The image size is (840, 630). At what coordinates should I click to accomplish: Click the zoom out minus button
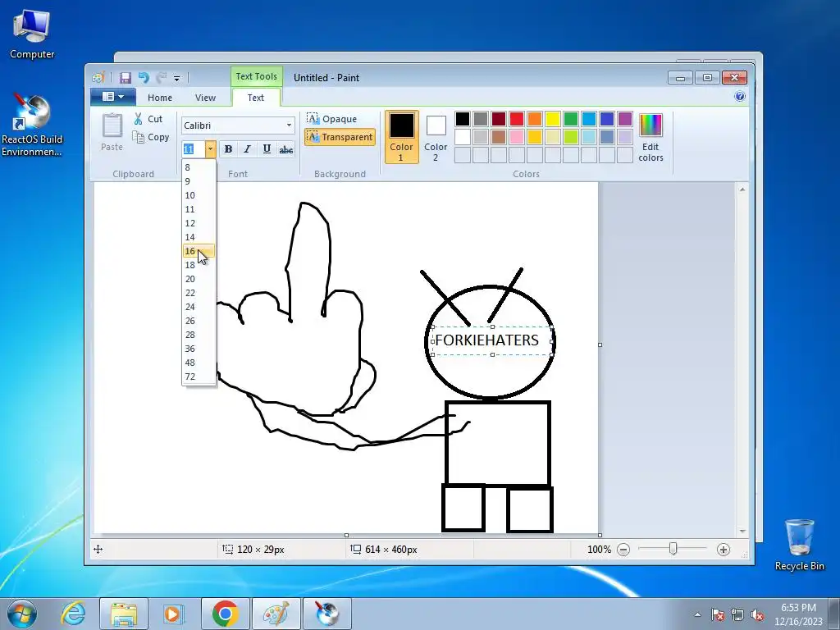tap(623, 549)
